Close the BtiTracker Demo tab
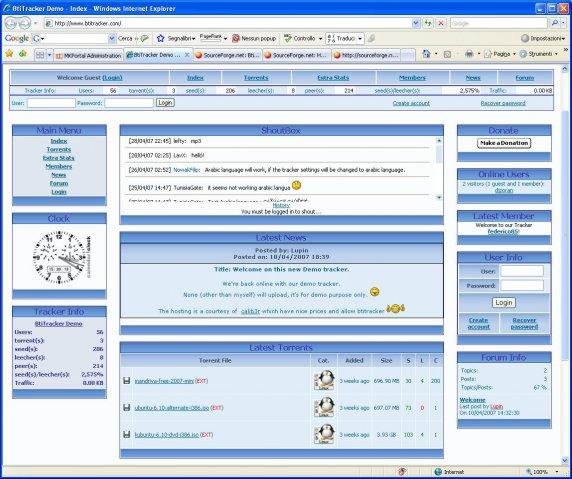Image resolution: width=572 pixels, height=479 pixels. [187, 55]
